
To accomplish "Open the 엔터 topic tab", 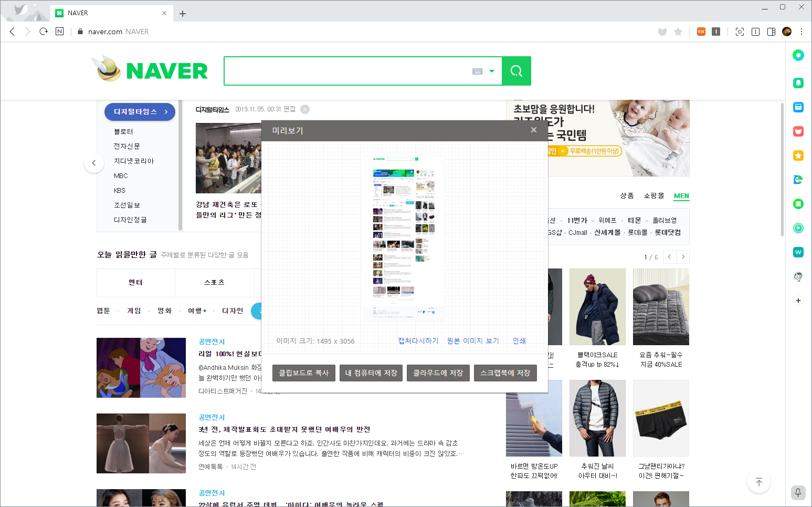I will 136,283.
